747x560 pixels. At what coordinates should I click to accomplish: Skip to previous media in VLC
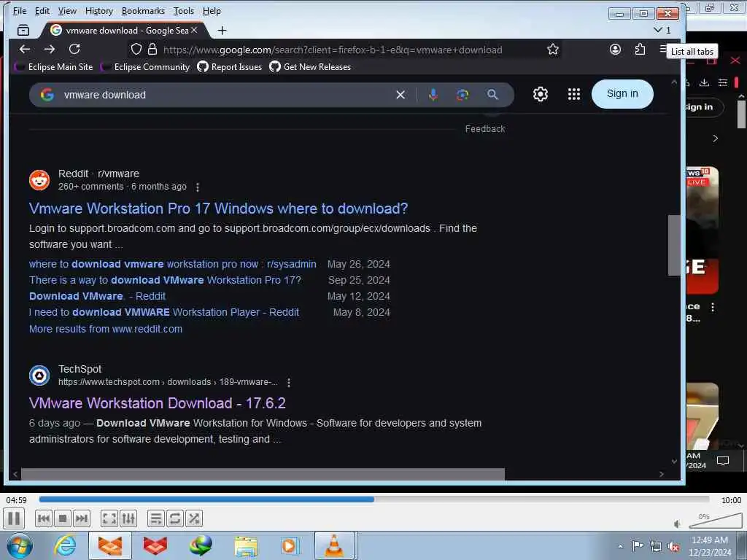click(43, 518)
